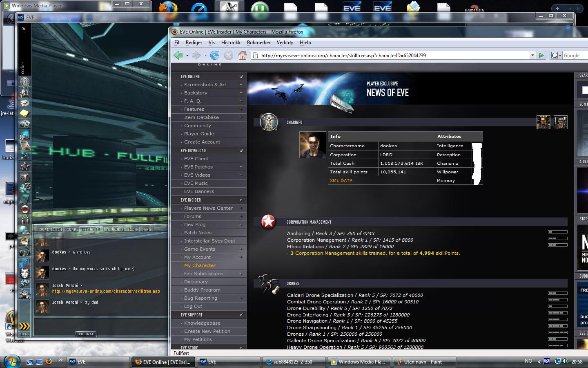The width and height of the screenshot is (588, 368).
Task: Click the Corporation Management red star icon
Action: (268, 222)
